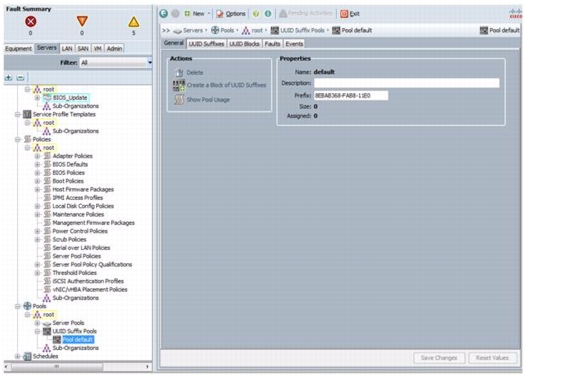Expand the Boot Policies node
Viewport: 576px width, 377px height.
click(37, 181)
